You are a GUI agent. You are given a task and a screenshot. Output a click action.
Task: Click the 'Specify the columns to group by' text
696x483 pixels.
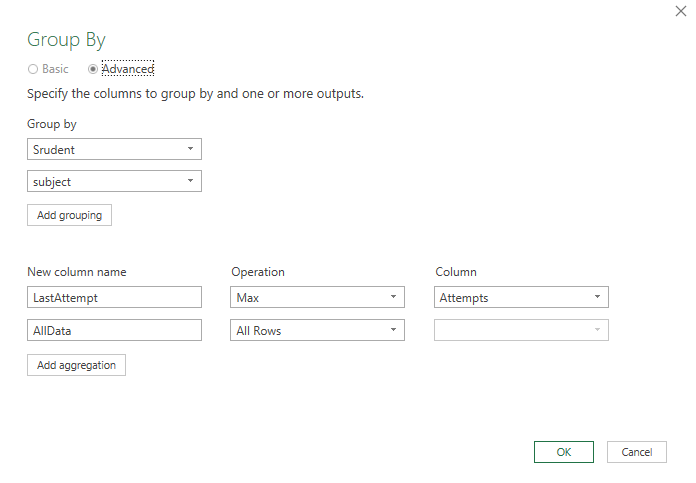[x=195, y=94]
